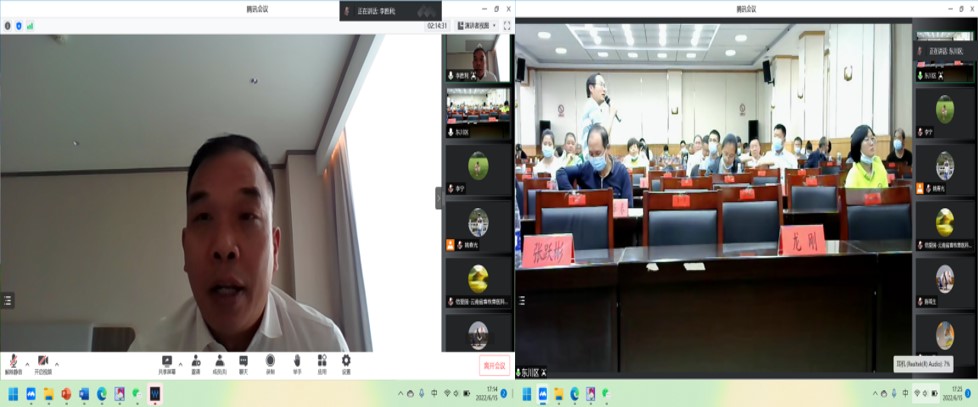The width and height of the screenshot is (978, 407).
Task: Open the WPS W icon on left taskbar
Action: click(x=155, y=394)
